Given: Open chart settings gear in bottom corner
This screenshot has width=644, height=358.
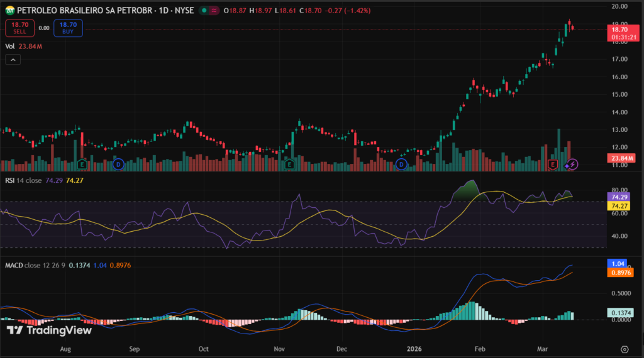Looking at the screenshot, I should click(625, 349).
